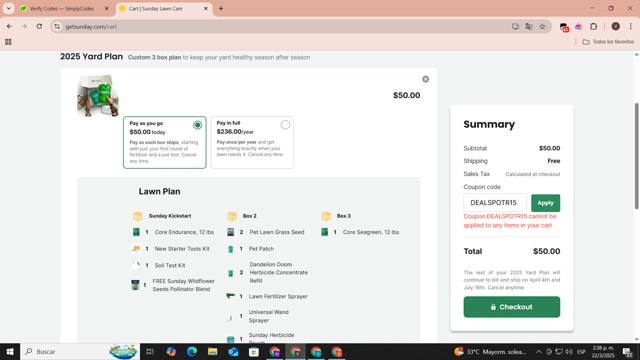Click the Coupon code input field
The image size is (640, 360).
(x=495, y=203)
